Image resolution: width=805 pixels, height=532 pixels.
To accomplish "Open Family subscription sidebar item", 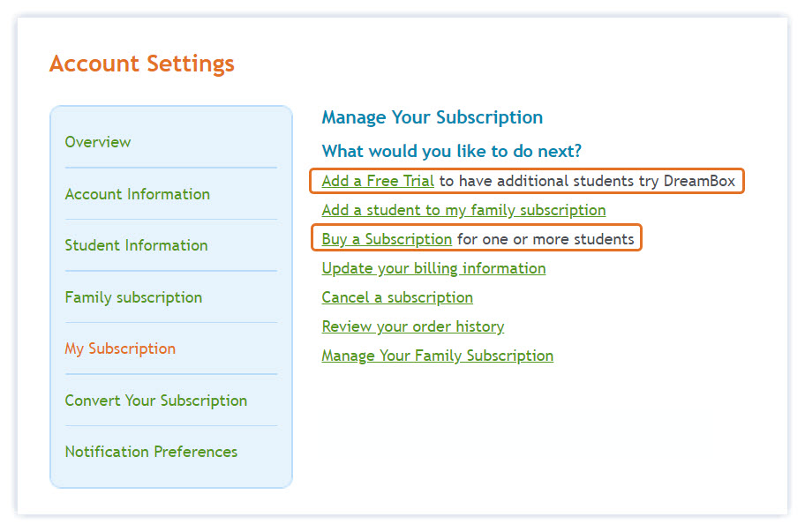I will (133, 297).
